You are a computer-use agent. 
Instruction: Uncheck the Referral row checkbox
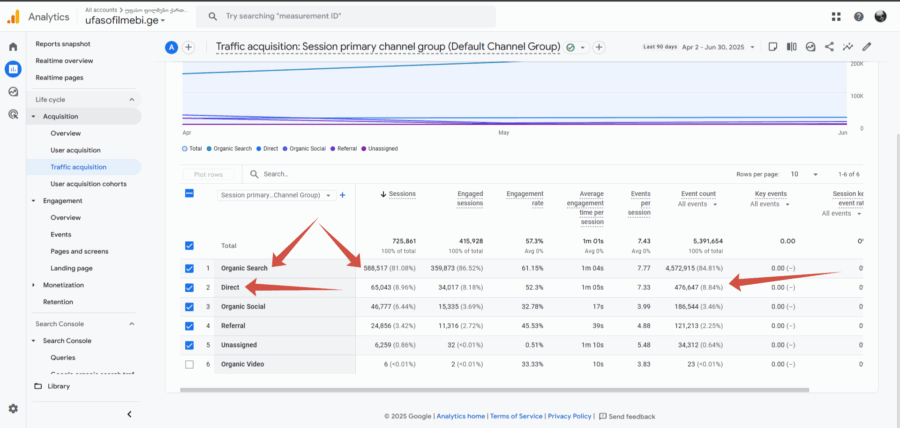tap(189, 326)
